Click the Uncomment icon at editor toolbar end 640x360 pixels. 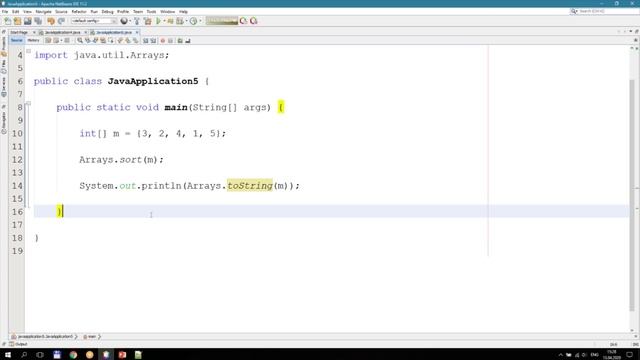point(188,40)
